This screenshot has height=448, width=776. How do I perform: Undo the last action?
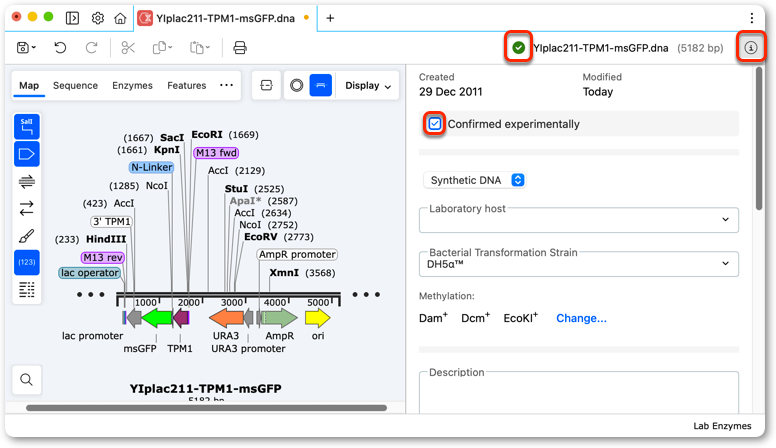click(x=60, y=48)
